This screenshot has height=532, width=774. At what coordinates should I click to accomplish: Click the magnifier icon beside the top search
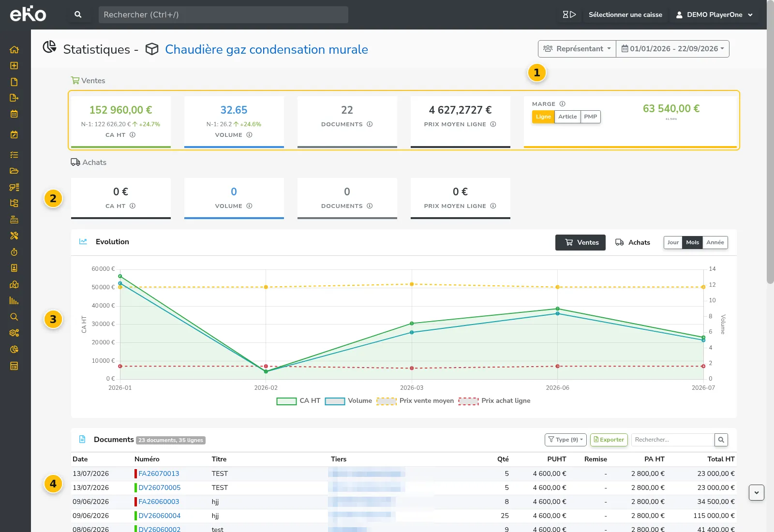pyautogui.click(x=78, y=15)
